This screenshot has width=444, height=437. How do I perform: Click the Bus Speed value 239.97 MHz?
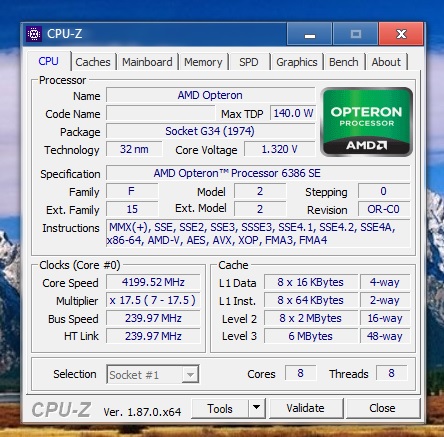click(153, 318)
